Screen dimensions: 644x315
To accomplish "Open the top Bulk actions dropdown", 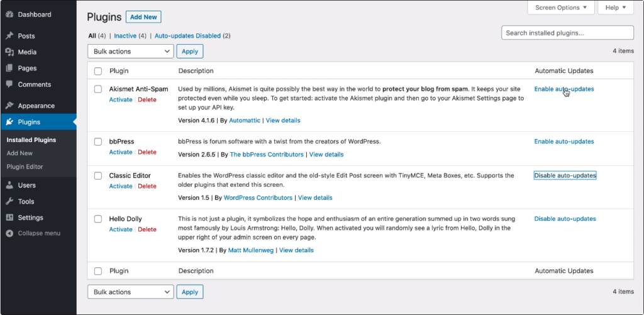I will coord(131,52).
